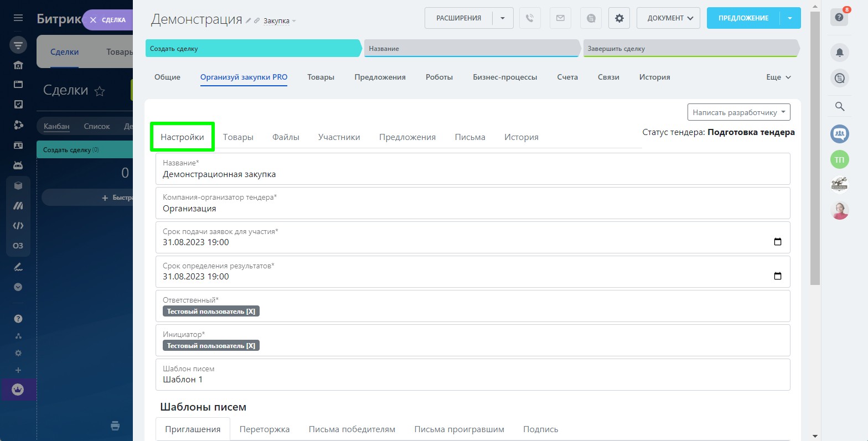Click the help question mark with badge 8
This screenshot has height=441, width=868.
point(839,18)
